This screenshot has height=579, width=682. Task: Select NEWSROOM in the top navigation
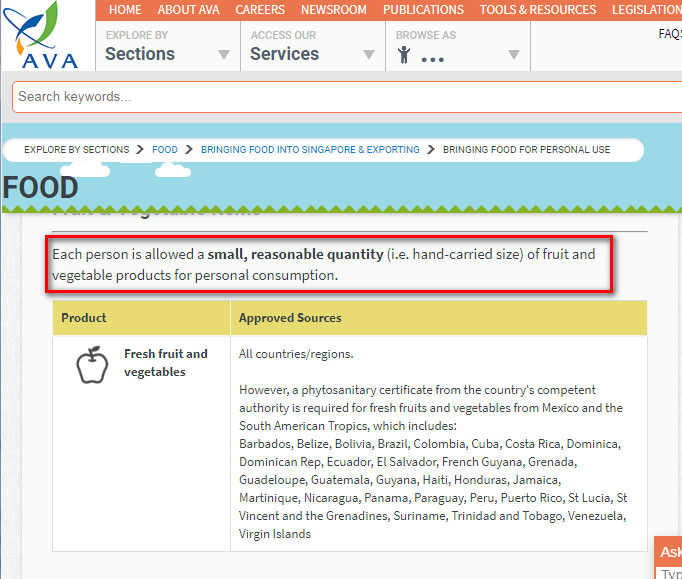click(334, 10)
